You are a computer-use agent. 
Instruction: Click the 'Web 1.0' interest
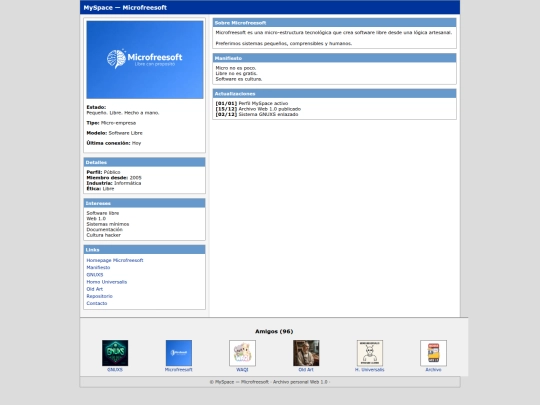tap(96, 219)
